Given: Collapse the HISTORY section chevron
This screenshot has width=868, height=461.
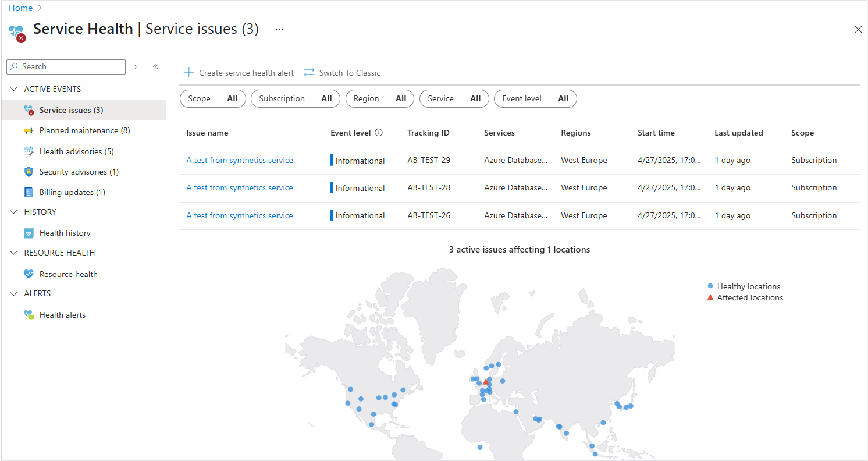Looking at the screenshot, I should (14, 212).
